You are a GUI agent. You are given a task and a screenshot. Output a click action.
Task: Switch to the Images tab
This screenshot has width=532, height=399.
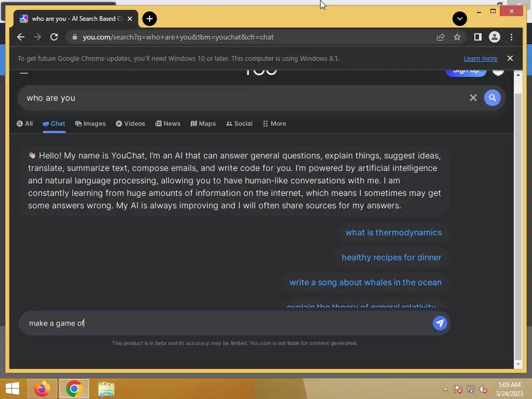click(90, 124)
